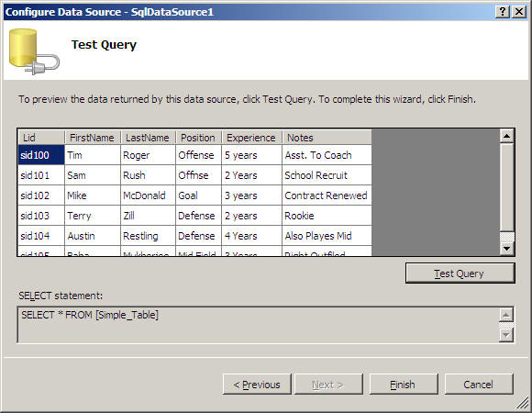Click the Mike first name cell
This screenshot has height=413, width=532.
pyautogui.click(x=93, y=195)
